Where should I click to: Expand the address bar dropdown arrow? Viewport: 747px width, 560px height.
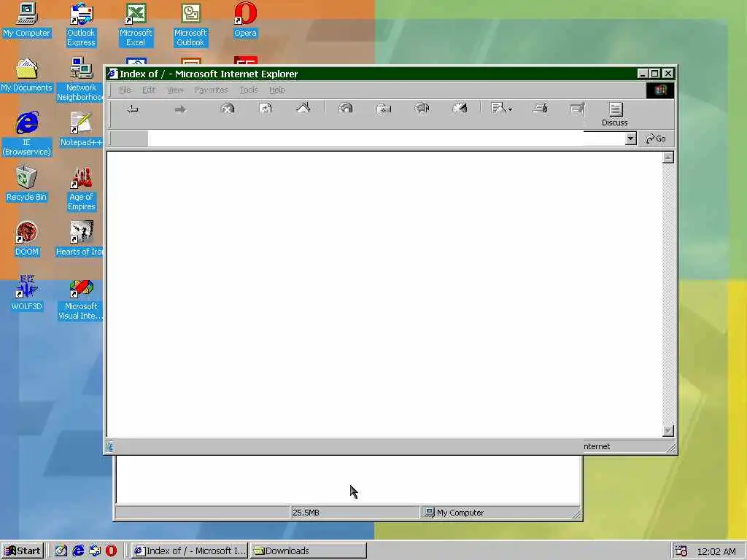coord(631,139)
